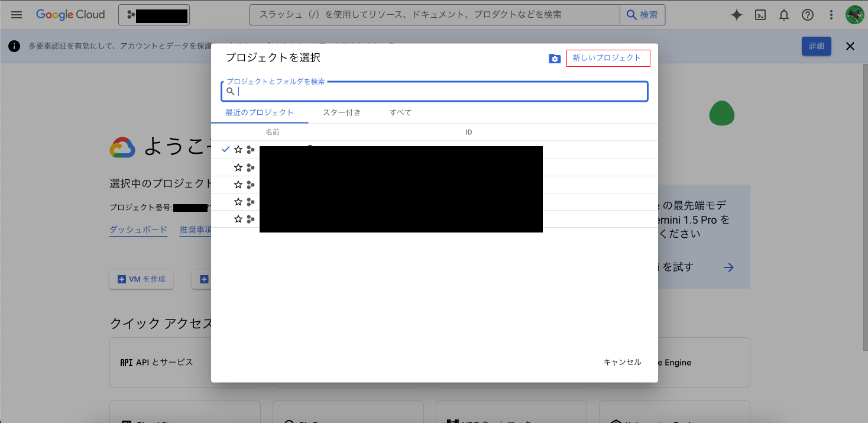Screen dimensions: 868x423
Task: Open the three-dot settings menu in header
Action: [x=831, y=15]
